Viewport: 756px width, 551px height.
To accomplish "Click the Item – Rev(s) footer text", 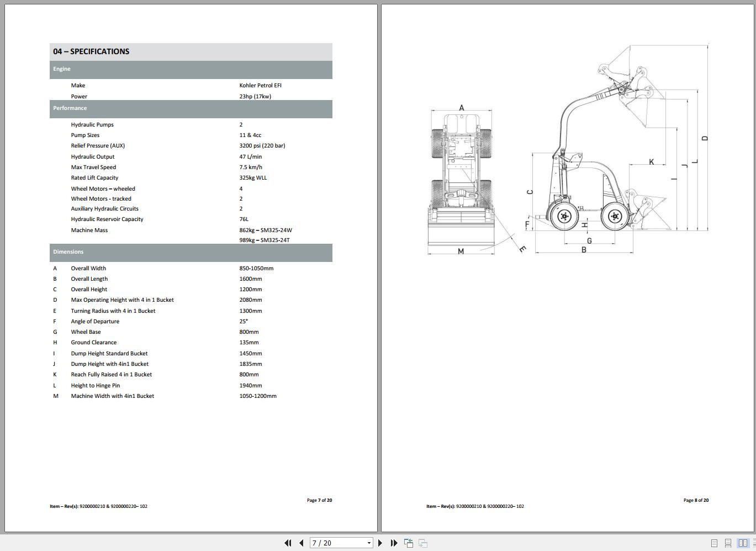I will [x=98, y=506].
